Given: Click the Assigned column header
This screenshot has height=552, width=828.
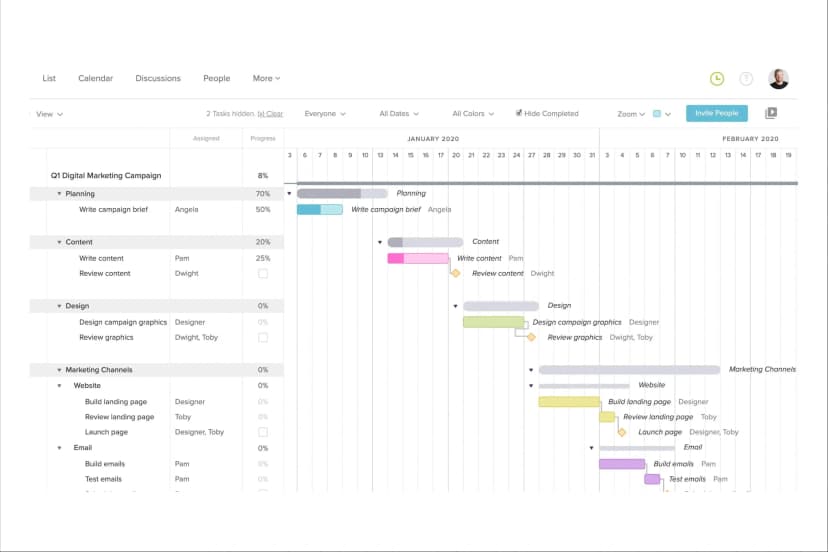Looking at the screenshot, I should pyautogui.click(x=206, y=138).
